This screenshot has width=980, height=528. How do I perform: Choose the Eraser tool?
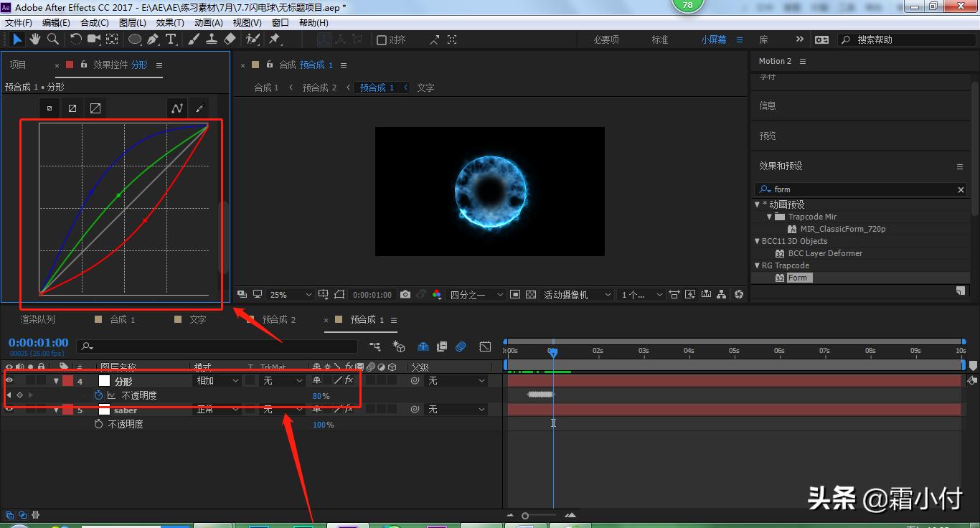coord(230,39)
